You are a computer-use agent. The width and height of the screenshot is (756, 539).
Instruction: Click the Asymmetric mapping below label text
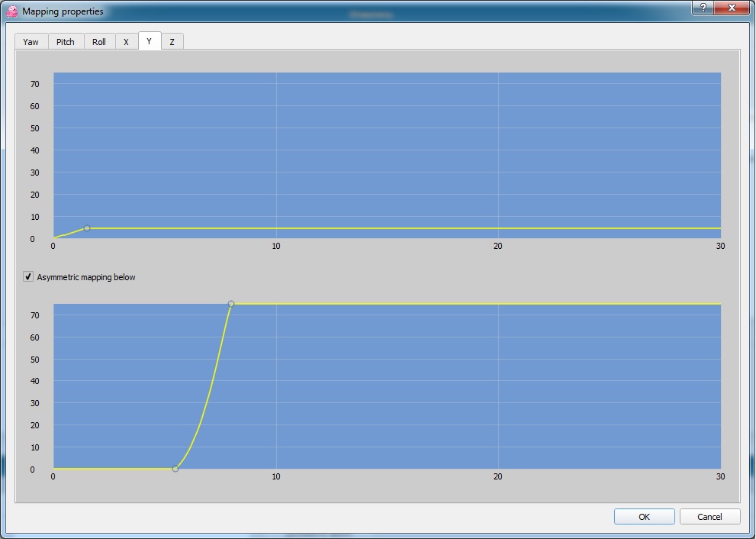point(86,277)
